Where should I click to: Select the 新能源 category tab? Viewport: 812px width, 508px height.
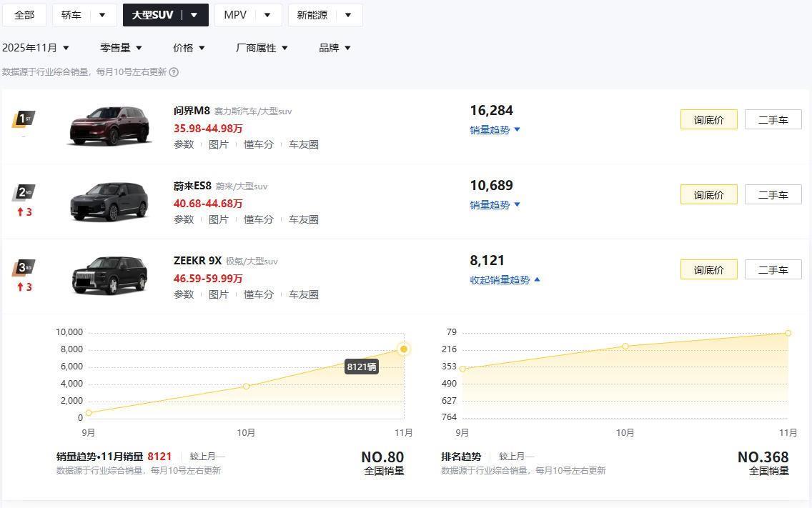click(325, 15)
